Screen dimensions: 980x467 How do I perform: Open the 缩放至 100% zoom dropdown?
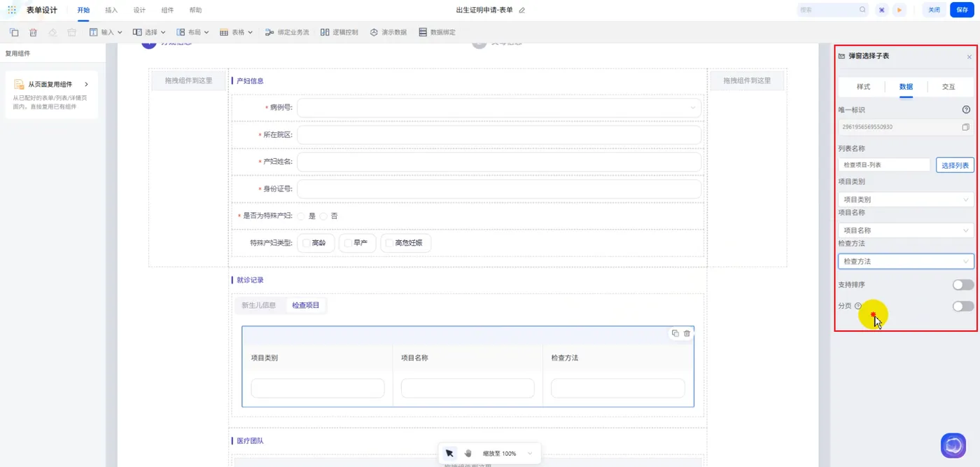(x=507, y=454)
